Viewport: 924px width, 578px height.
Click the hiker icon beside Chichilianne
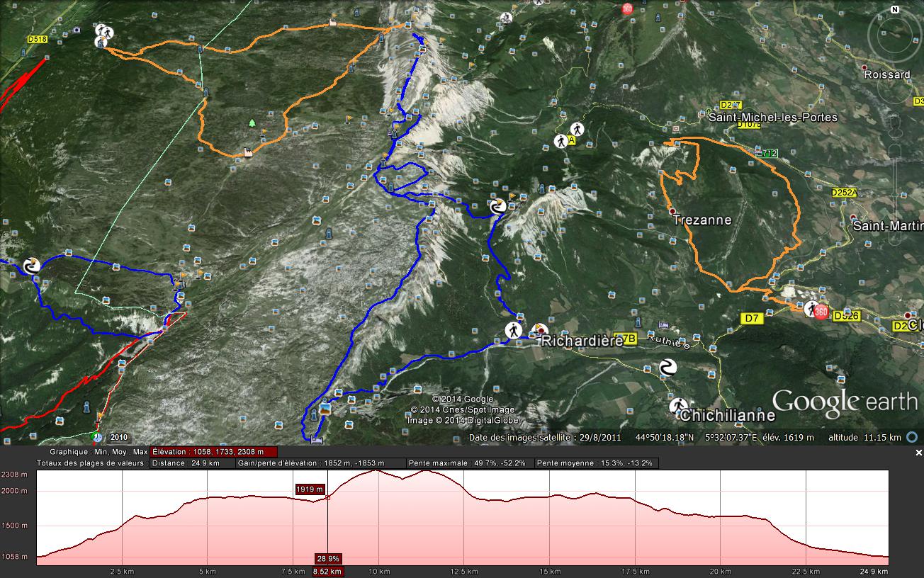[677, 407]
